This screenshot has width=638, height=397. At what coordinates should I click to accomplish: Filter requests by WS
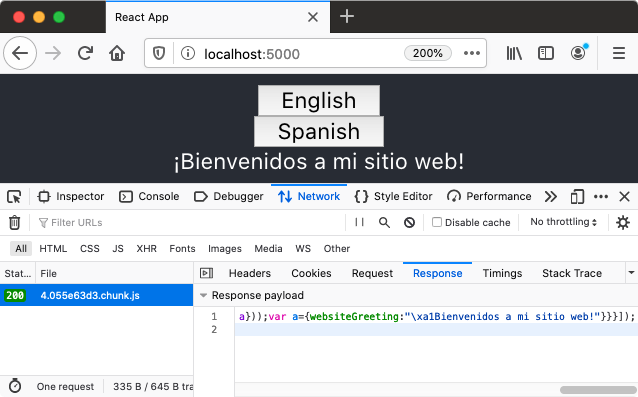pos(303,249)
